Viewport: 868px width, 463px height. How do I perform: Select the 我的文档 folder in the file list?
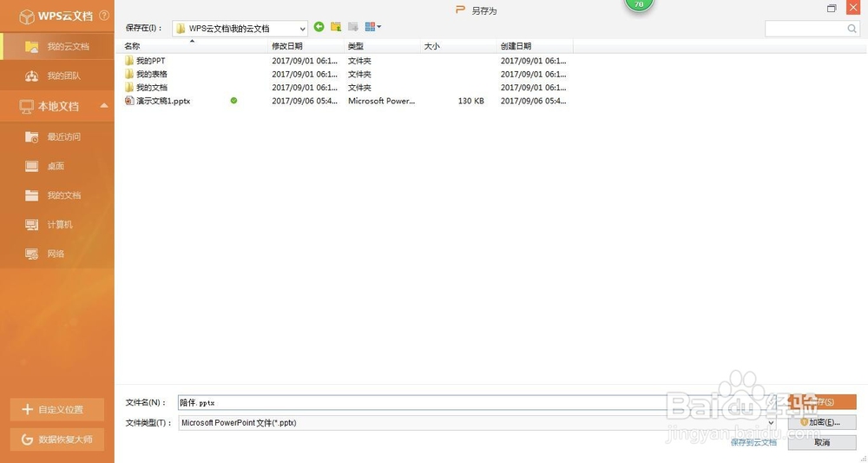point(152,88)
